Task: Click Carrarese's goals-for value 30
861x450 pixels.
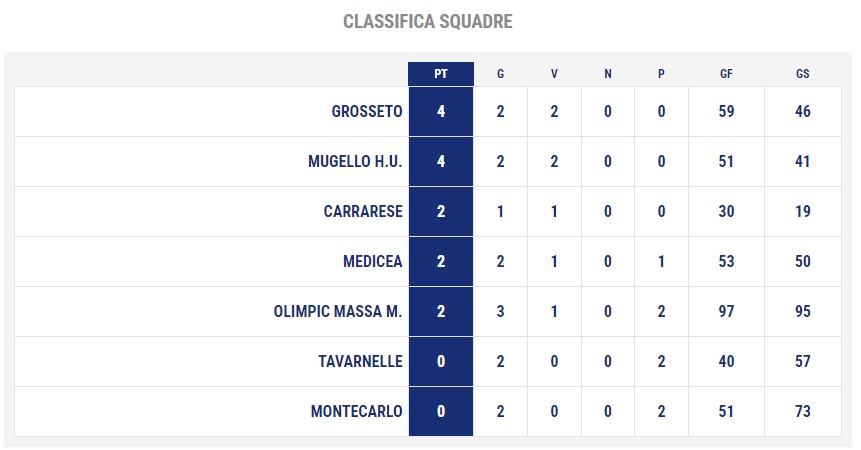Action: coord(726,211)
